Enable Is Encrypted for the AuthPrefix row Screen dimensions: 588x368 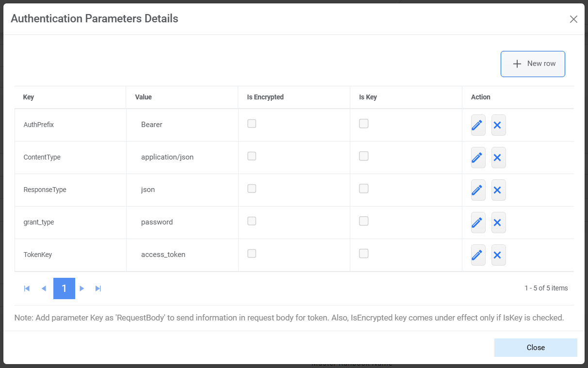coord(251,123)
